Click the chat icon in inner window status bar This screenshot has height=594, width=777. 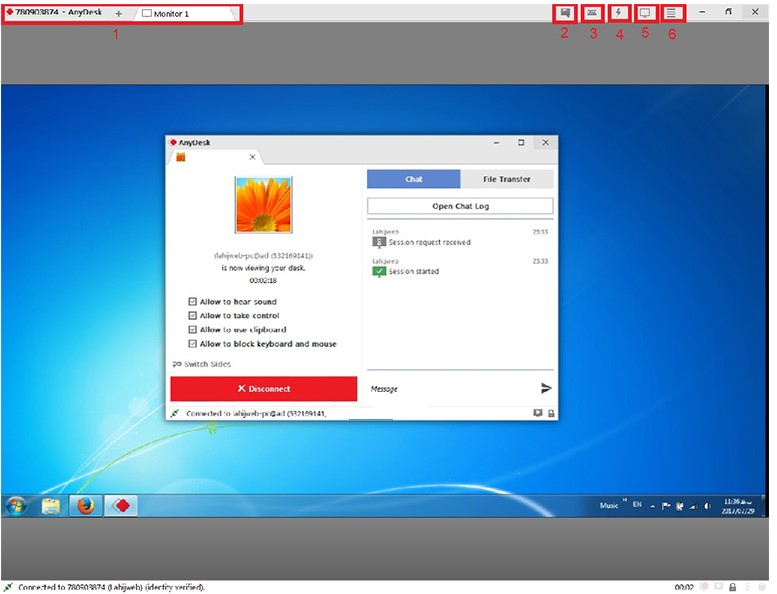click(538, 413)
